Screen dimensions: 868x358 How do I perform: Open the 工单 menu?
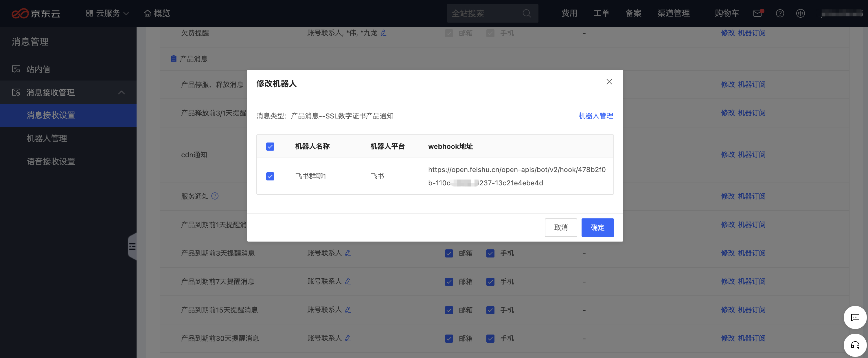601,14
